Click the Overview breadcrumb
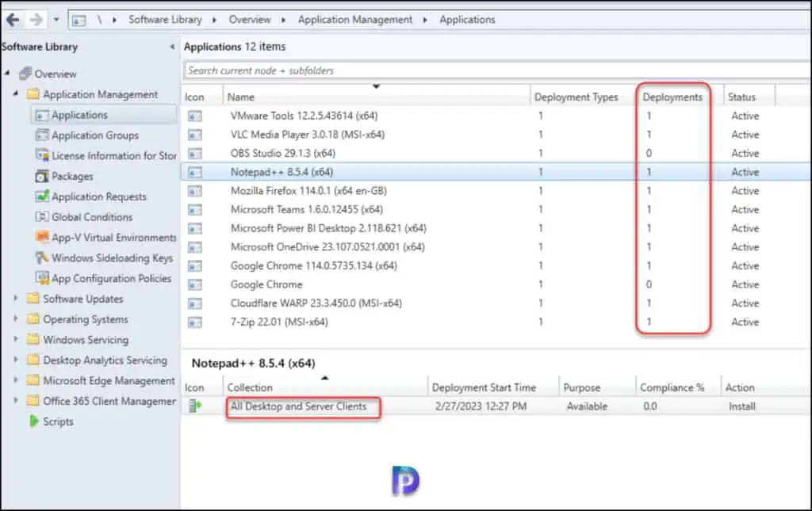 (x=250, y=20)
